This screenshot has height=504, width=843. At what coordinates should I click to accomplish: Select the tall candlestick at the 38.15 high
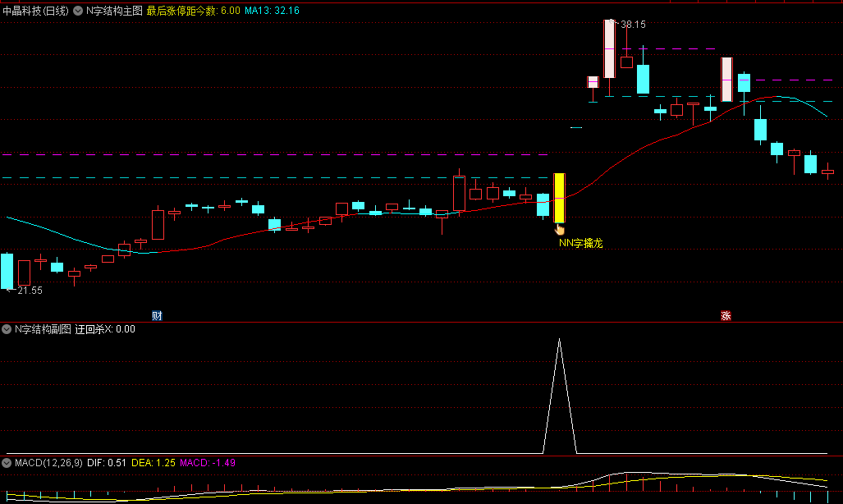609,49
